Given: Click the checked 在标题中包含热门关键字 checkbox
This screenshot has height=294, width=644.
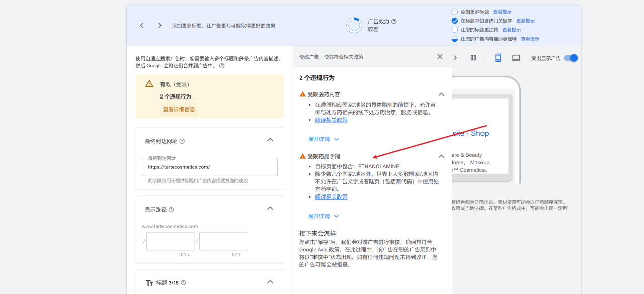Looking at the screenshot, I should tap(455, 21).
